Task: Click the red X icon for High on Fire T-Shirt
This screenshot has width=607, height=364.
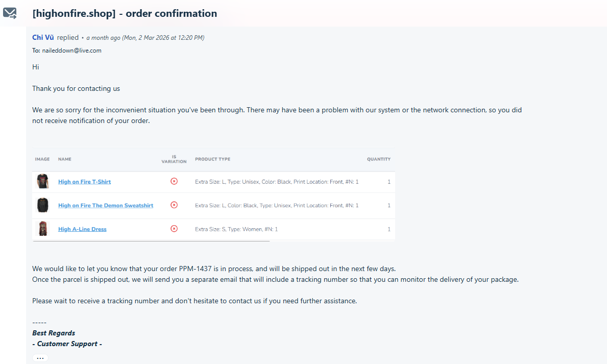Action: [174, 181]
